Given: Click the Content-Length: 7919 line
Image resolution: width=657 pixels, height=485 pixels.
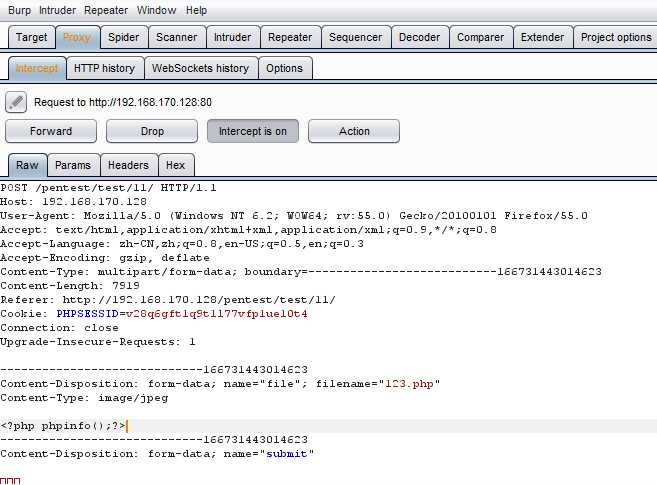Looking at the screenshot, I should pyautogui.click(x=70, y=286).
